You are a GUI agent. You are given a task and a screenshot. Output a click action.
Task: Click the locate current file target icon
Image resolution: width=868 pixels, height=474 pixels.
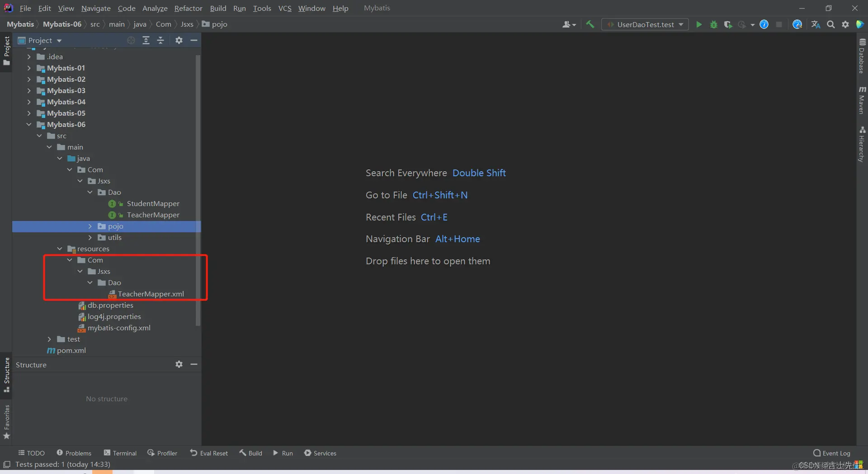click(131, 40)
